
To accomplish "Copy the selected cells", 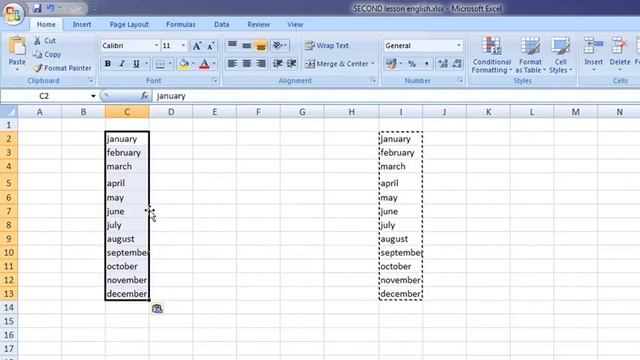I will pos(47,54).
